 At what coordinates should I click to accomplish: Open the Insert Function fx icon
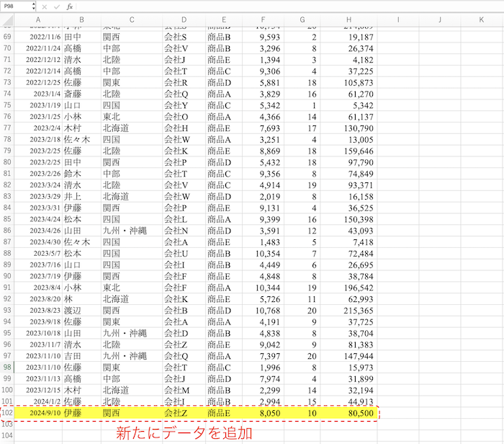[x=69, y=6]
